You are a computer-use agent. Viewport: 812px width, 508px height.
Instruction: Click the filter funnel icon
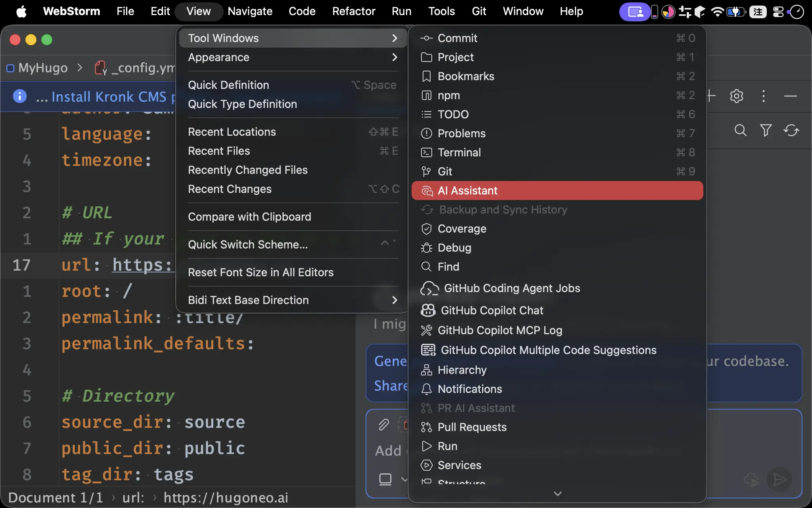pyautogui.click(x=766, y=130)
